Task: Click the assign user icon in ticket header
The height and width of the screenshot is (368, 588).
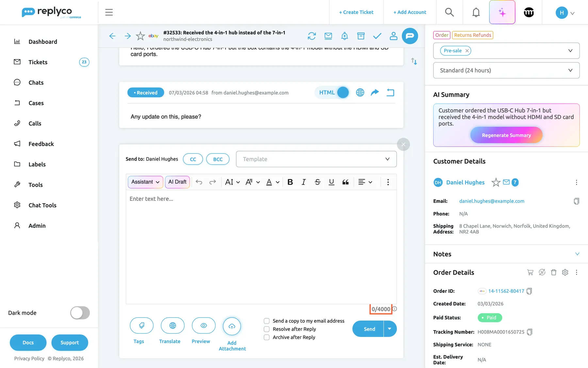Action: [394, 36]
